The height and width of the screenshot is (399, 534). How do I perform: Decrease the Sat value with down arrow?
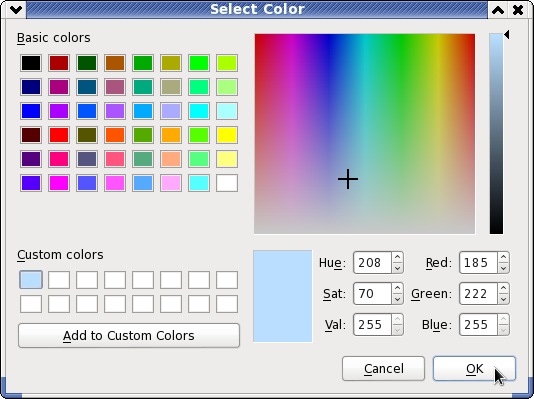[397, 299]
